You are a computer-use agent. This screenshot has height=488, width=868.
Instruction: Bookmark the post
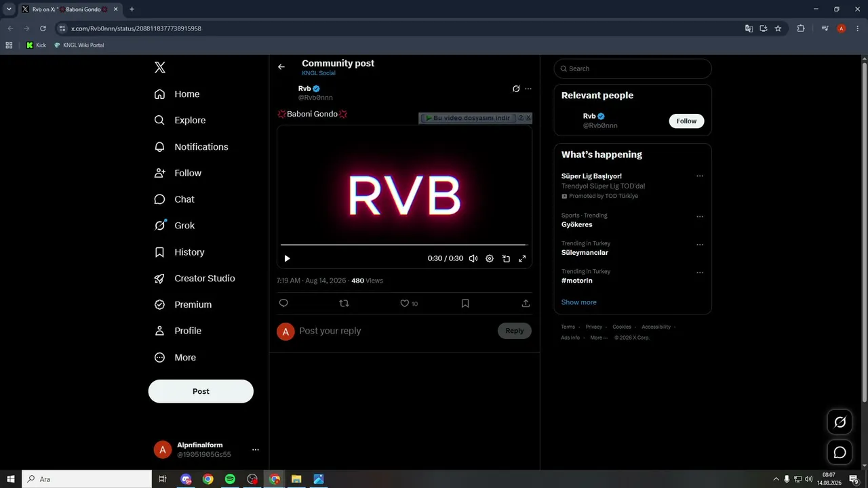465,304
